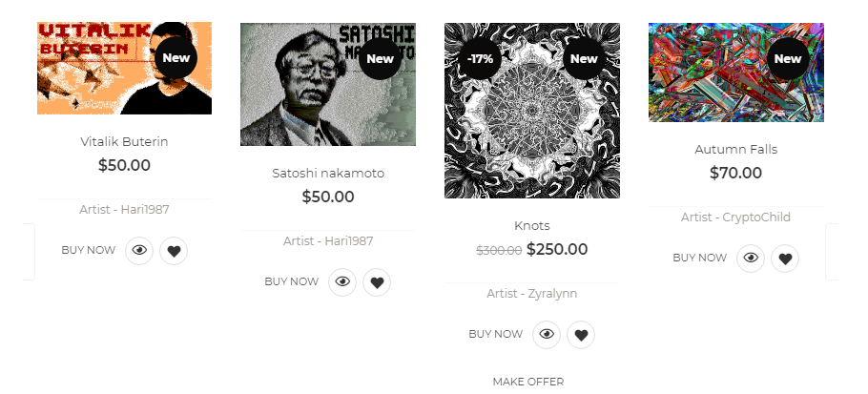Open the Autumn Falls colorful thumbnail
Screen dimensions: 868x394
click(736, 72)
